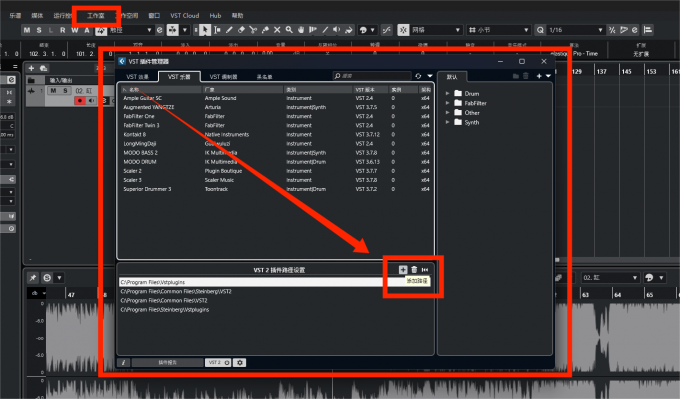680x399 pixels.
Task: Add new collection with plus icon
Action: [539, 76]
